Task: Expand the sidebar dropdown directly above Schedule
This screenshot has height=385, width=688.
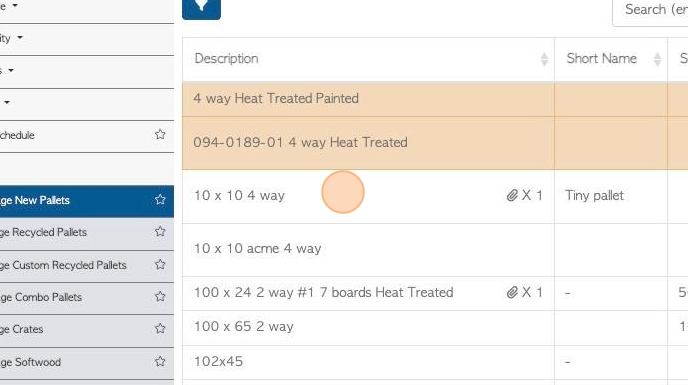Action: pos(7,102)
